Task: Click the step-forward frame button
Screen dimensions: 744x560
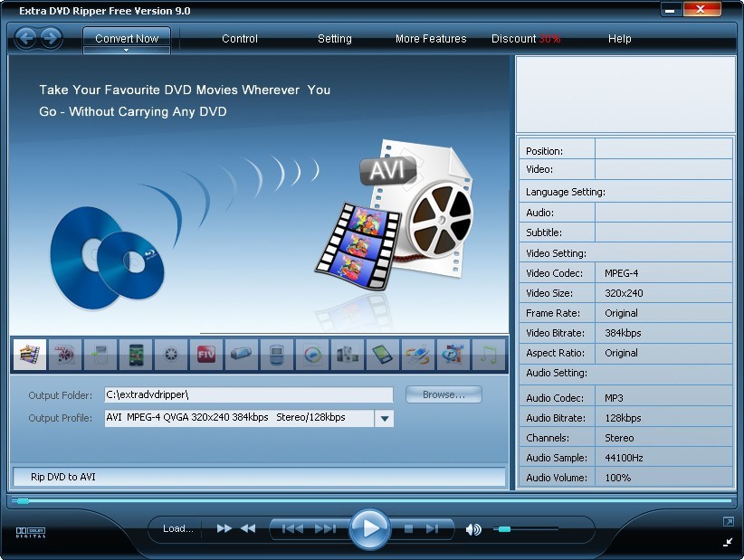Action: coord(433,528)
